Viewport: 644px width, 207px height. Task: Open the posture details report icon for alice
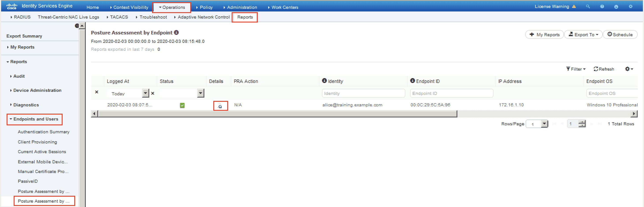(220, 106)
